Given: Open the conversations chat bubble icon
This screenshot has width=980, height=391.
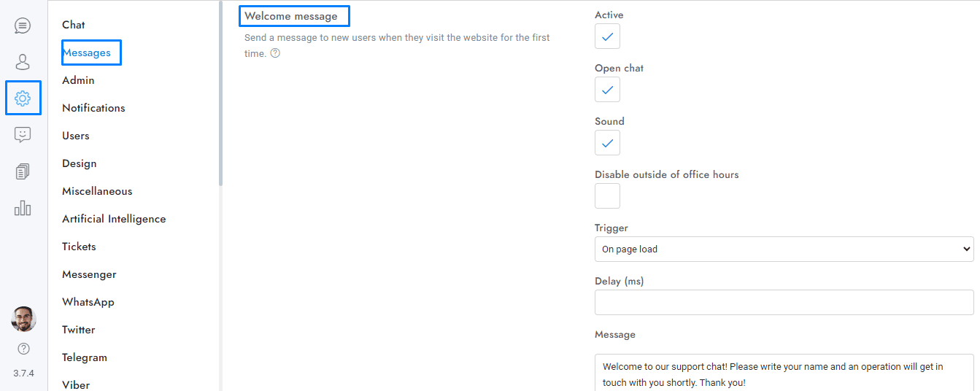Looking at the screenshot, I should (x=23, y=26).
